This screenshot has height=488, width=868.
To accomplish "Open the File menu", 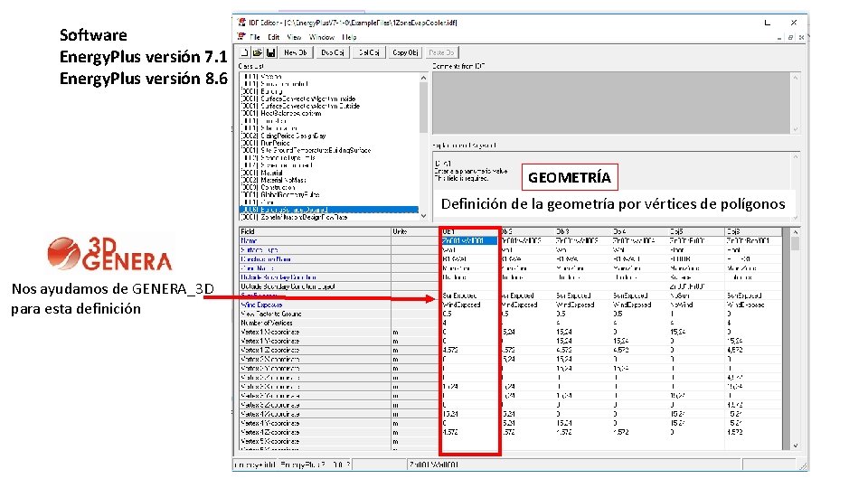I will tap(255, 37).
